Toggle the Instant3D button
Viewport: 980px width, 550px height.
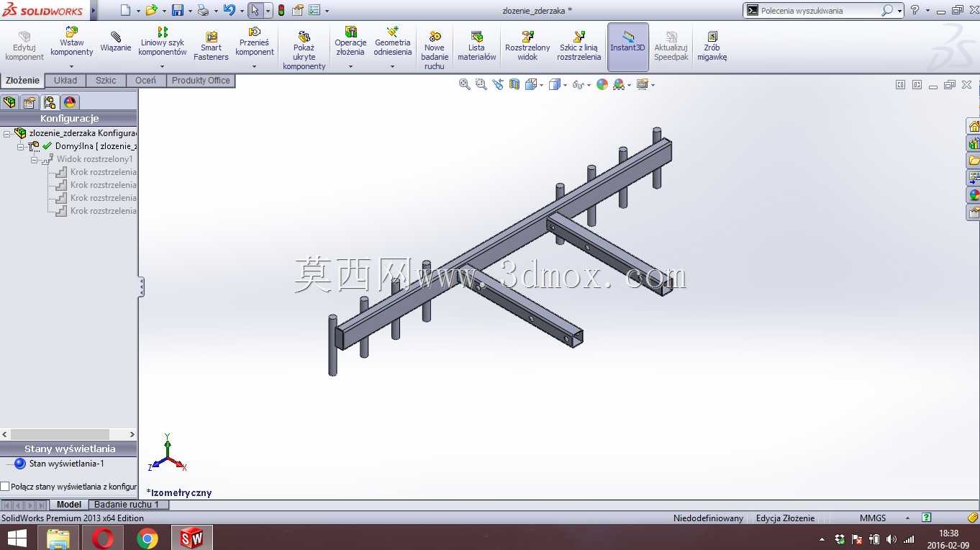click(x=628, y=47)
